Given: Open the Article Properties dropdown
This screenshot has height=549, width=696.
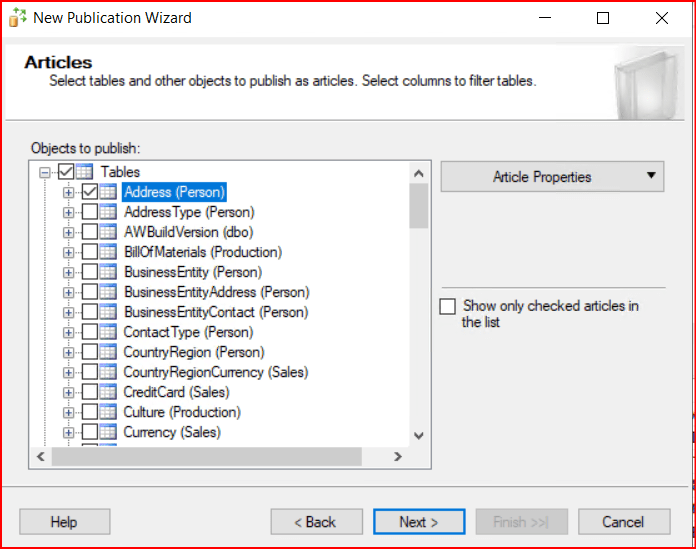Looking at the screenshot, I should tap(552, 177).
